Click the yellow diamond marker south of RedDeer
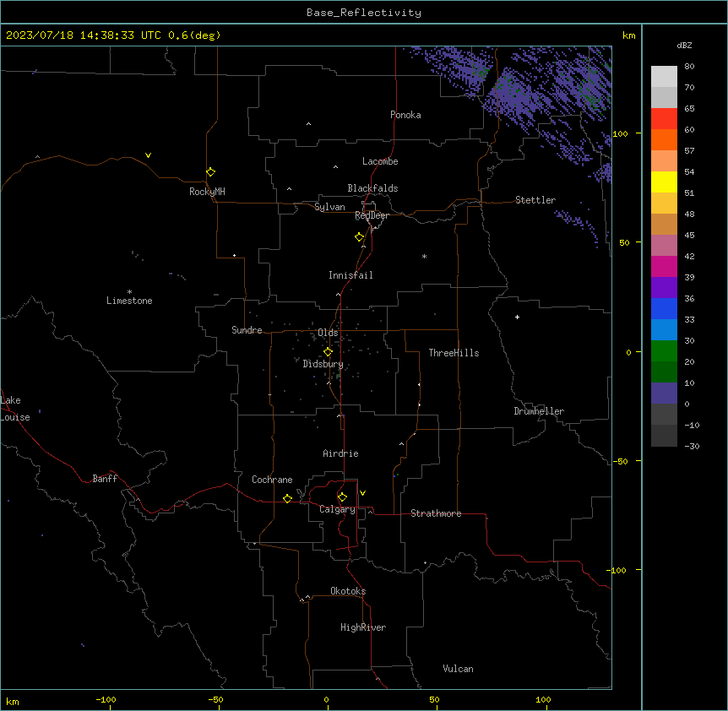The image size is (728, 711). coord(360,237)
